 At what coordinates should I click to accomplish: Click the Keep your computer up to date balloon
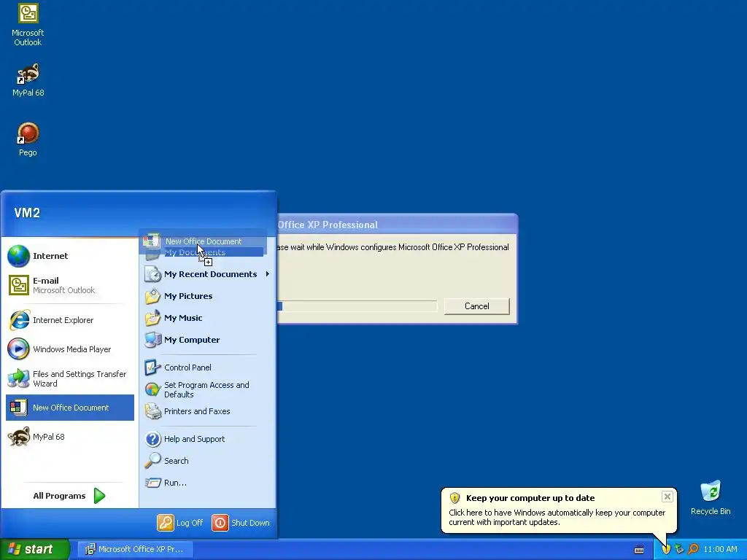(x=559, y=510)
